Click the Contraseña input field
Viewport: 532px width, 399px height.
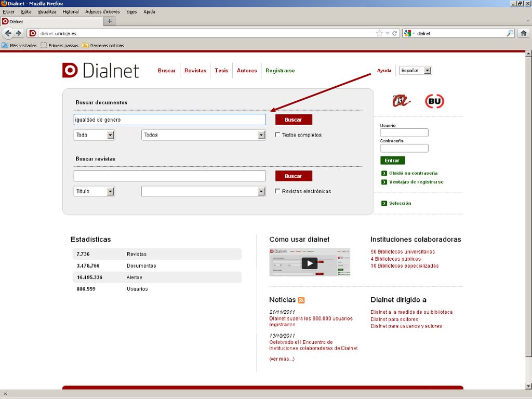click(x=404, y=148)
